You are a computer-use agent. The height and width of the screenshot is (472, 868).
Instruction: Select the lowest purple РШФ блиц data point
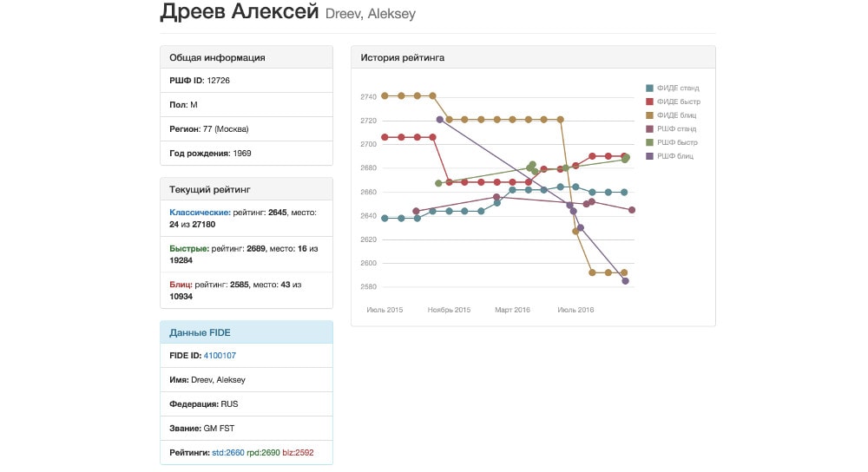point(625,280)
